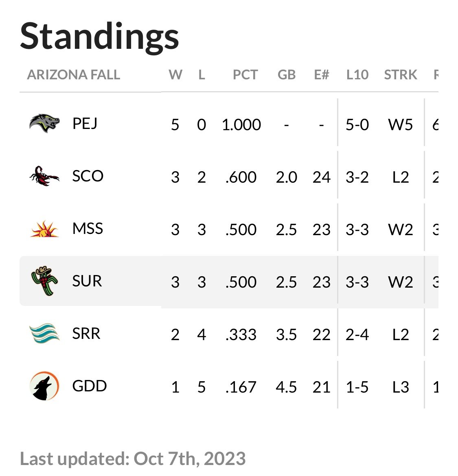Sort by GB column header
The width and height of the screenshot is (458, 476).
click(x=286, y=75)
